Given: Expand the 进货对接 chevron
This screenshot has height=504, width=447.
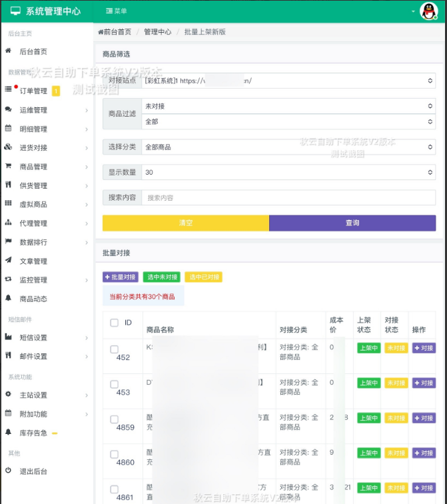Looking at the screenshot, I should pos(87,148).
